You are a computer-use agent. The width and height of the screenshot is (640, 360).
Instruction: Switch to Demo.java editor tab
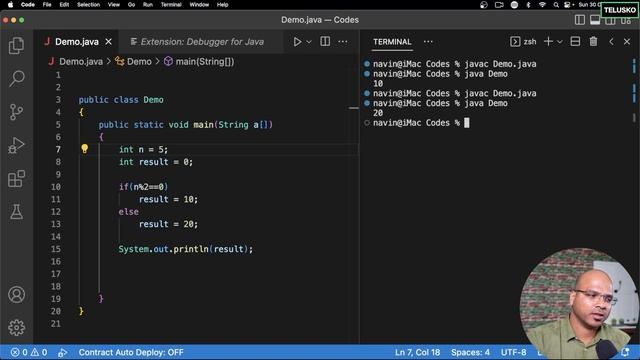(x=77, y=42)
